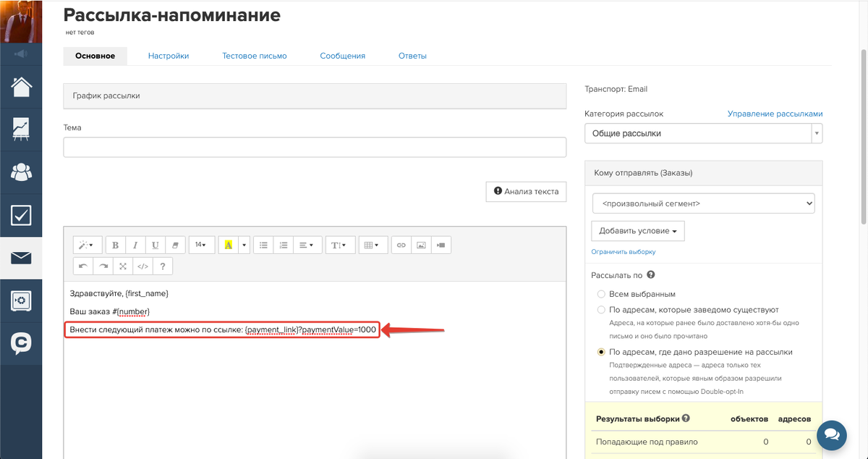This screenshot has width=868, height=459.
Task: Expand the '<произвольный сегмент>' segment dropdown
Action: 703,203
